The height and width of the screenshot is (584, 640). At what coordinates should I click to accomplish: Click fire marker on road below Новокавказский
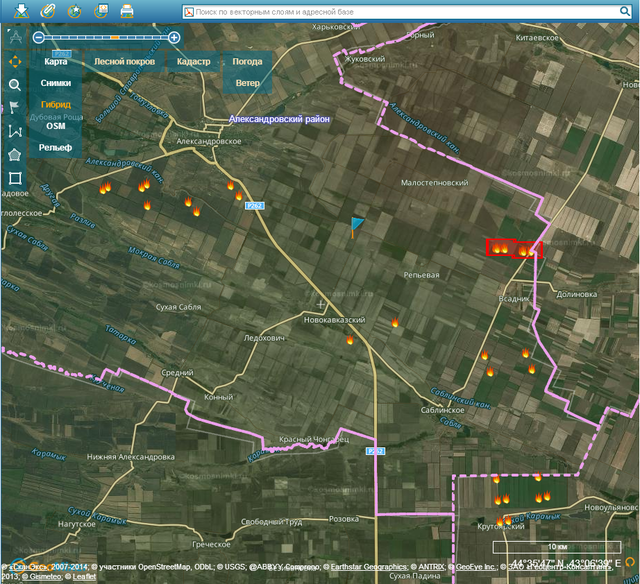(x=350, y=340)
